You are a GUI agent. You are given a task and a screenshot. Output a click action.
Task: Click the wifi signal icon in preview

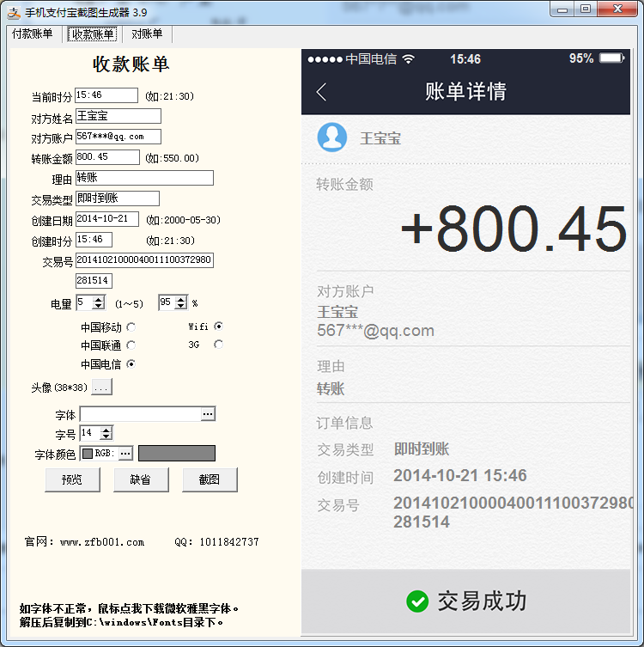(x=408, y=59)
